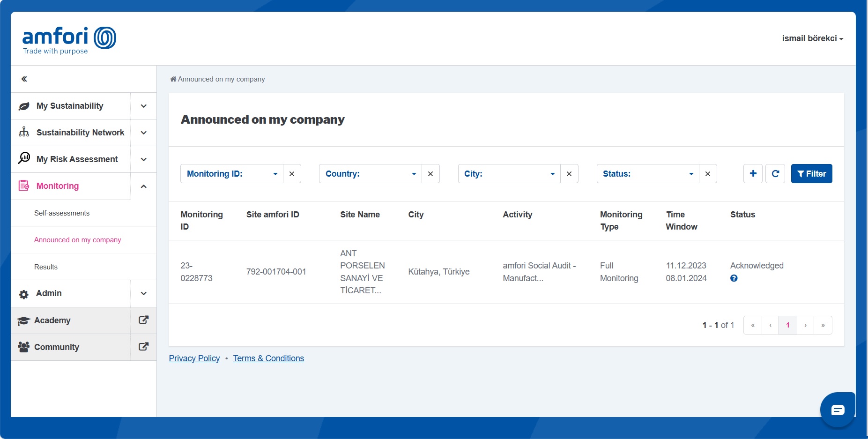Open the Monitoring ID dropdown
The height and width of the screenshot is (439, 868).
click(232, 174)
